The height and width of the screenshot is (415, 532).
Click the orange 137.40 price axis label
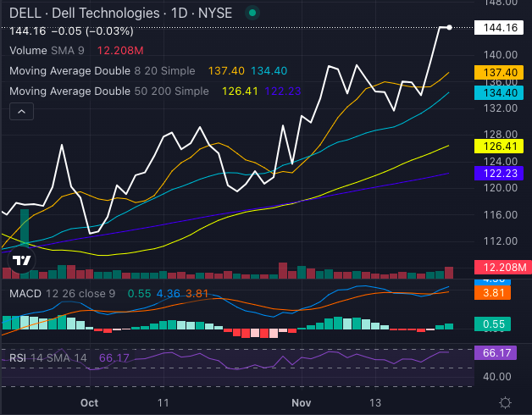pos(498,72)
